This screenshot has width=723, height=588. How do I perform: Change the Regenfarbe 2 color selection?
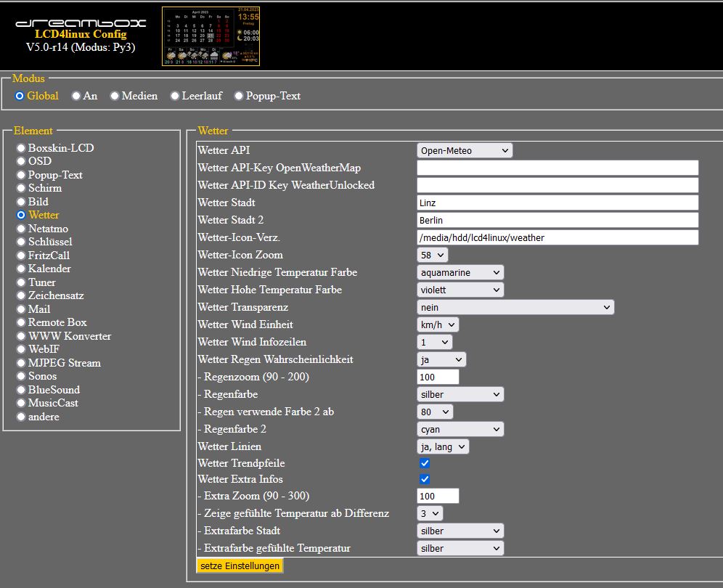460,429
